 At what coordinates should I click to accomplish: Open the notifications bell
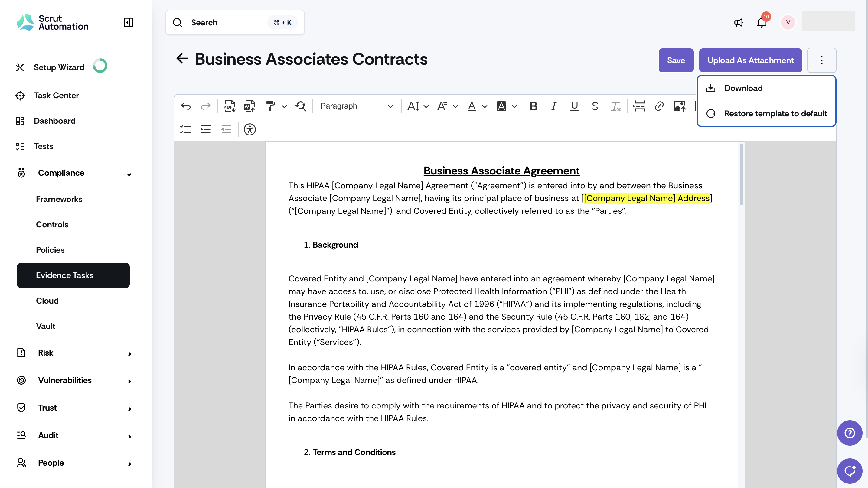[x=762, y=23]
